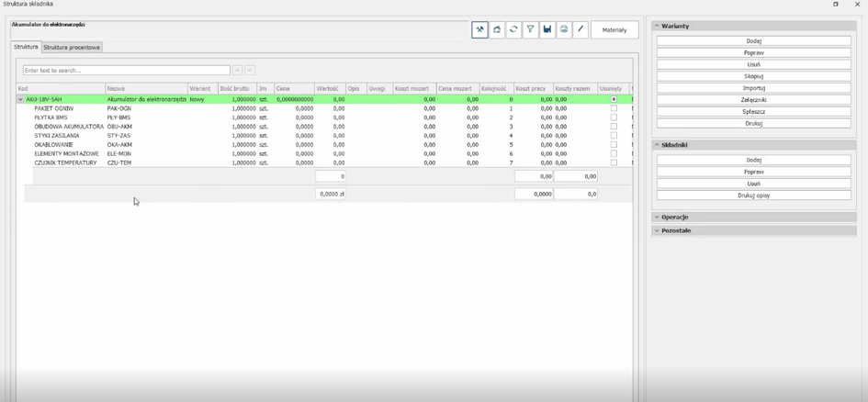Toggle Usunięty checkbox for AKU-18V-5AH row
The image size is (868, 402).
614,99
